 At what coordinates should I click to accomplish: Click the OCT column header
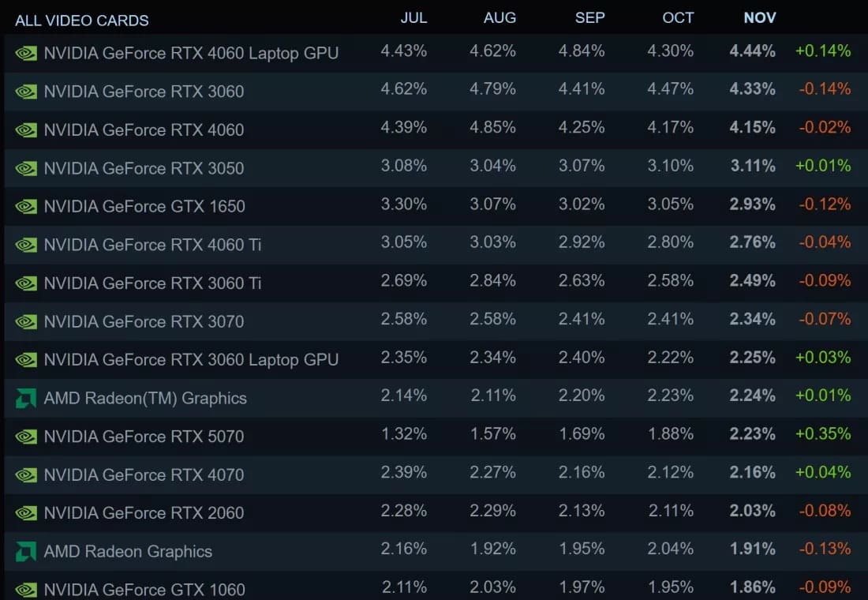tap(678, 18)
